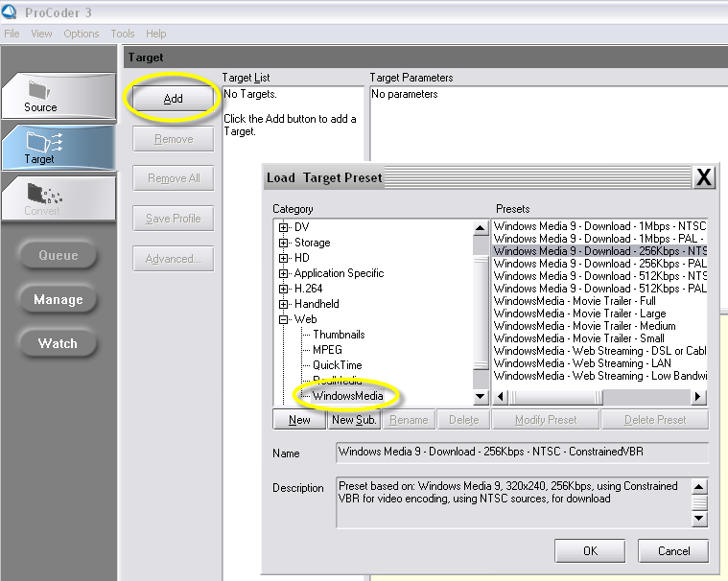728x581 pixels.
Task: Click the Delete Preset button
Action: [655, 420]
